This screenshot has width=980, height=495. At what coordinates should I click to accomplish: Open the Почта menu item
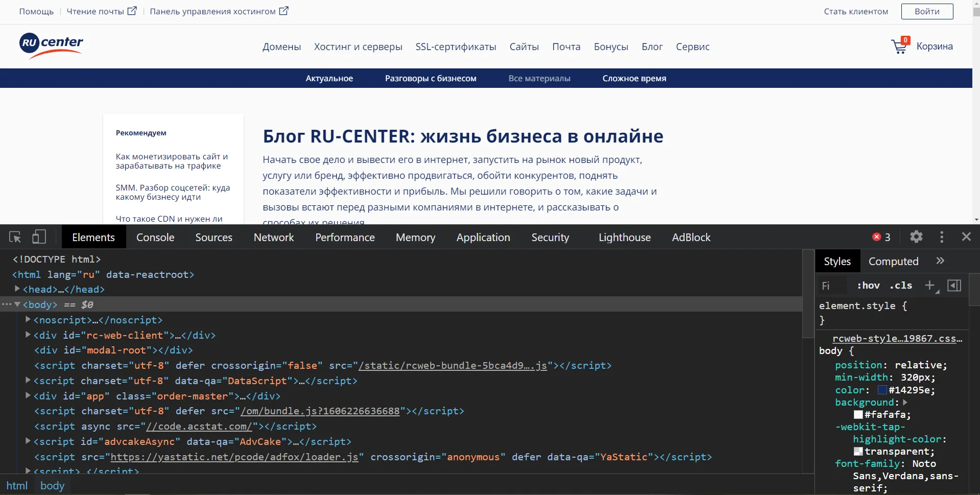point(566,46)
